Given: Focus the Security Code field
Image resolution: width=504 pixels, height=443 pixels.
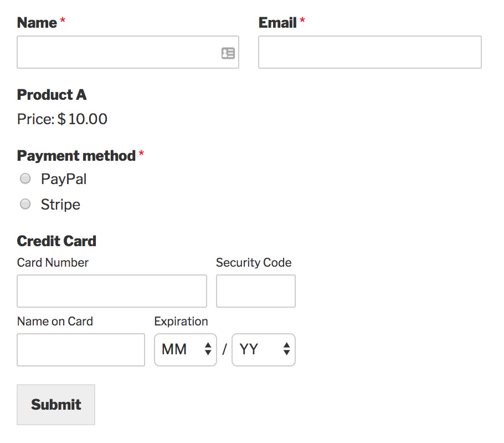Looking at the screenshot, I should (x=255, y=291).
